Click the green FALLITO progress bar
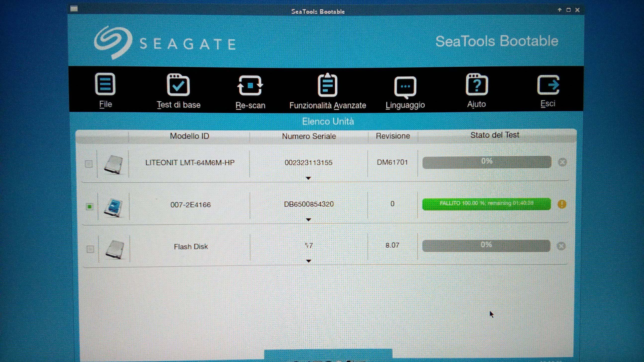 [x=486, y=204]
